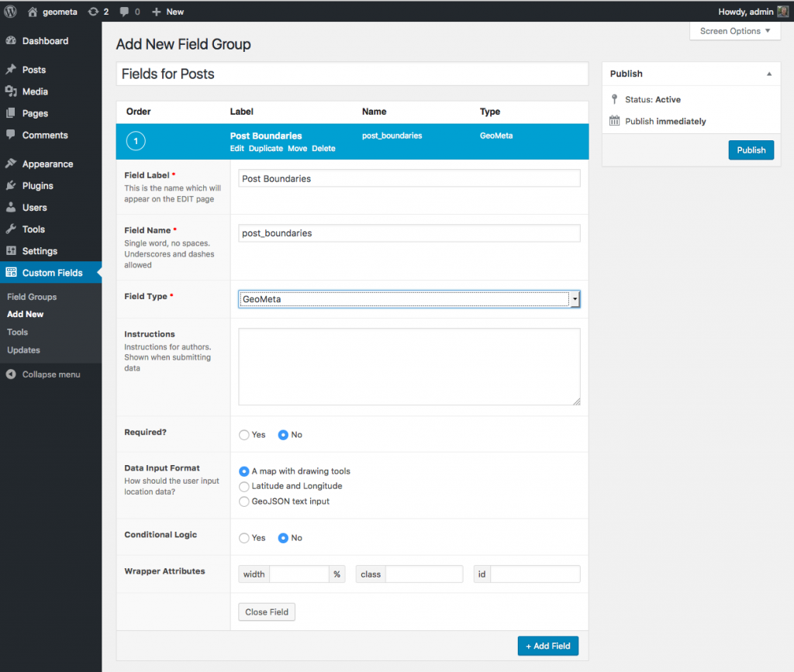Open Field Groups submenu item
This screenshot has height=672, width=794.
click(x=32, y=297)
